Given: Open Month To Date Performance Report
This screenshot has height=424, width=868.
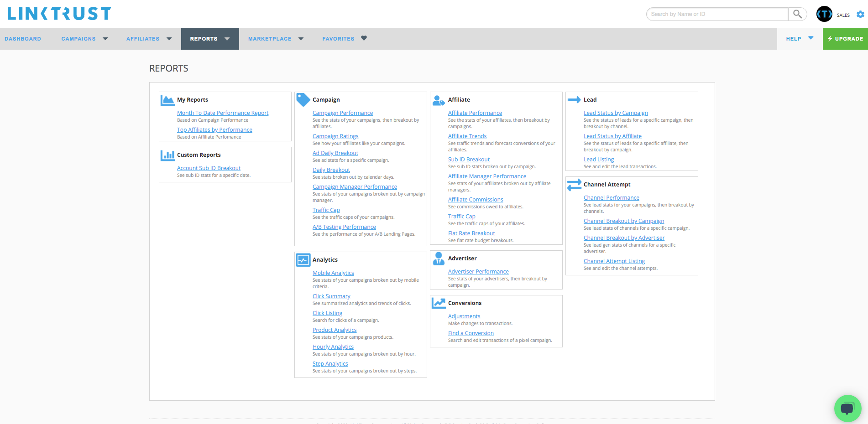Looking at the screenshot, I should (x=223, y=113).
